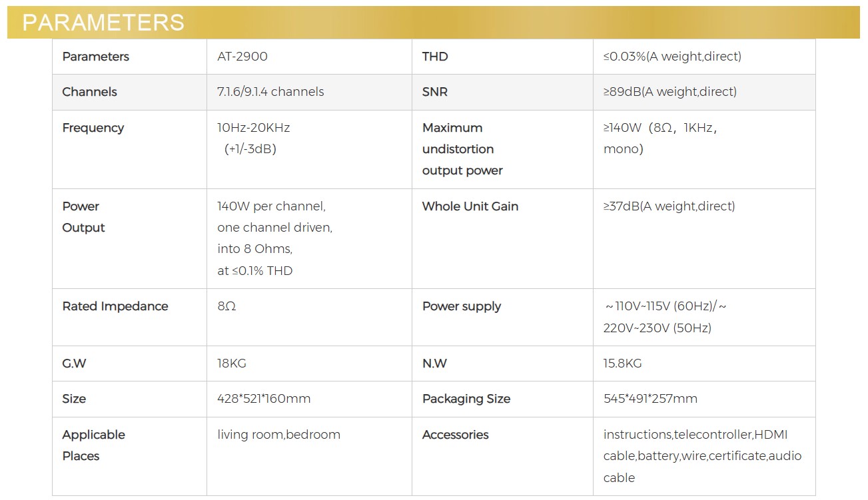This screenshot has height=500, width=868.
Task: Click the Size 428*521*160mm value
Action: [264, 399]
